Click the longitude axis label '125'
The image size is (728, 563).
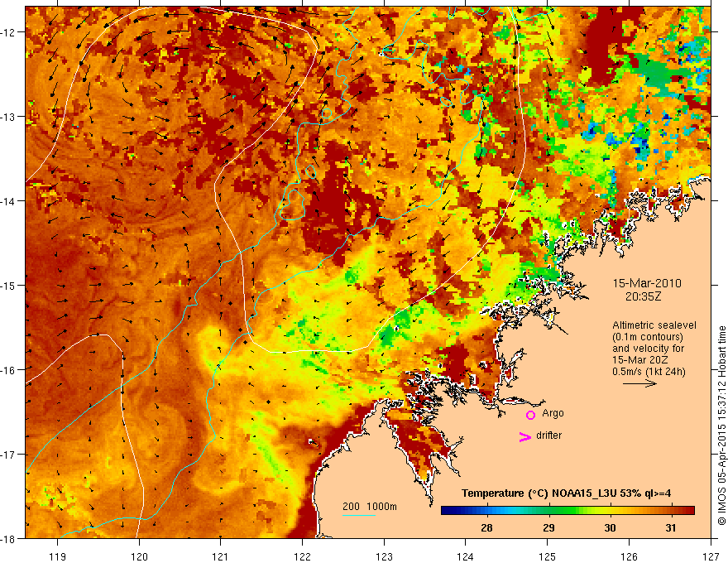tap(548, 556)
